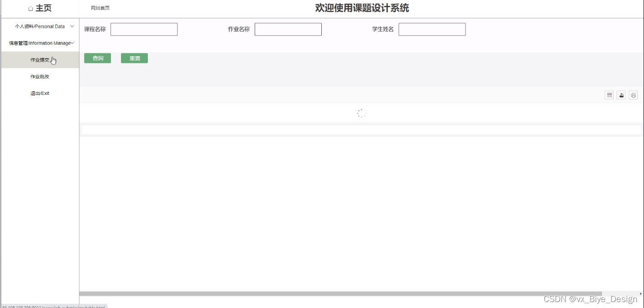Collapse the 信息管理/Information Manage chevron
Screen dimensions: 644x308
(73, 43)
